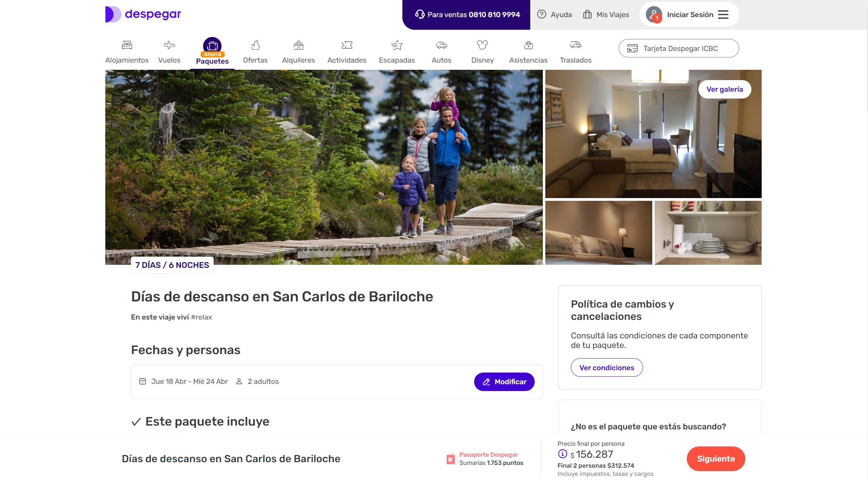Select the Actividades activities icon
Image resolution: width=868 pixels, height=480 pixels.
point(346,45)
